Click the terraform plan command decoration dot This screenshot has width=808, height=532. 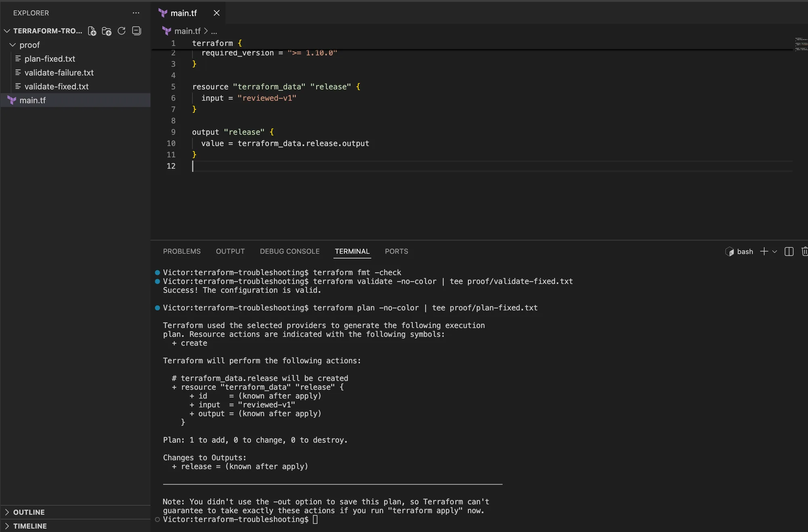pyautogui.click(x=157, y=308)
